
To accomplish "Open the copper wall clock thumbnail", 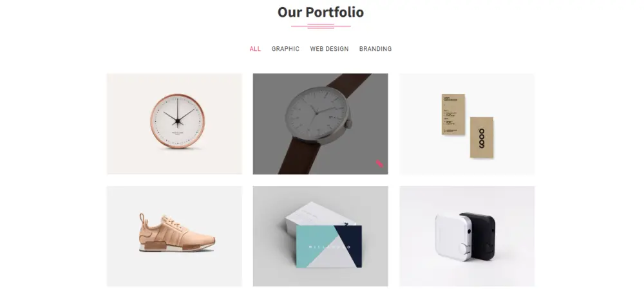I will 175,124.
